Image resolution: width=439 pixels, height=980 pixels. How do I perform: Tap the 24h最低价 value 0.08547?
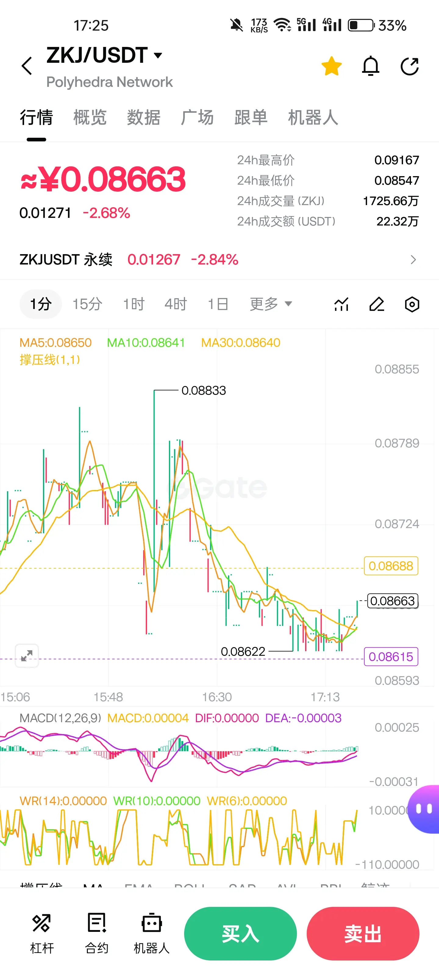[x=397, y=180]
